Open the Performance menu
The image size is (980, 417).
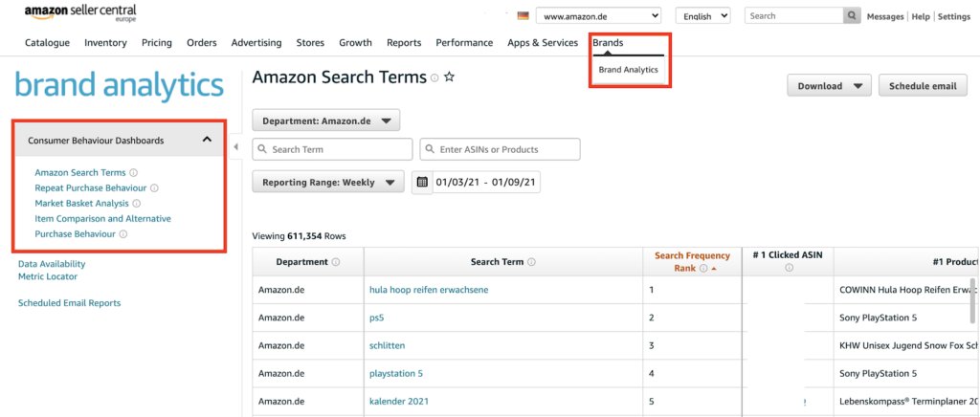point(464,42)
